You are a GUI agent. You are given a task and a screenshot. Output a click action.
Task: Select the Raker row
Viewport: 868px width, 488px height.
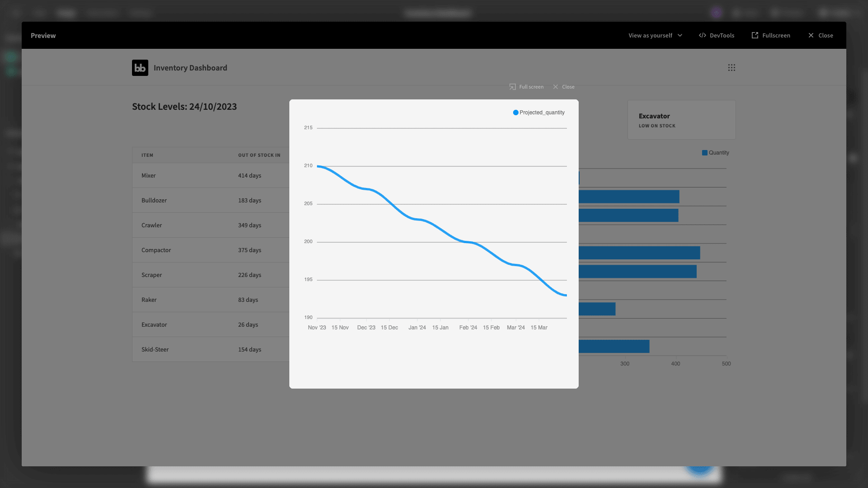point(211,300)
